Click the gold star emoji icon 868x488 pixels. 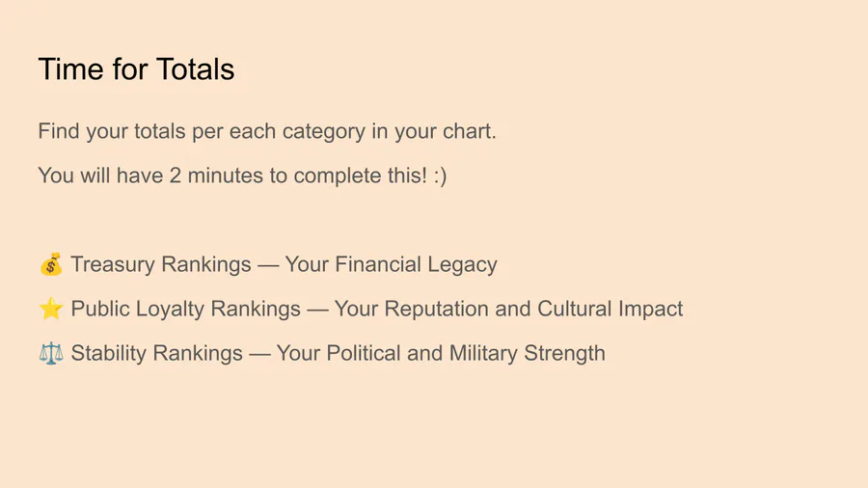pos(51,309)
